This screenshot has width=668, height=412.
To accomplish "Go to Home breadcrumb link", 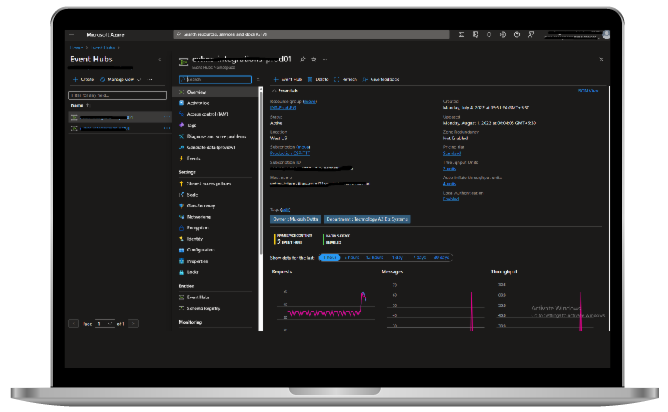I will coord(76,47).
